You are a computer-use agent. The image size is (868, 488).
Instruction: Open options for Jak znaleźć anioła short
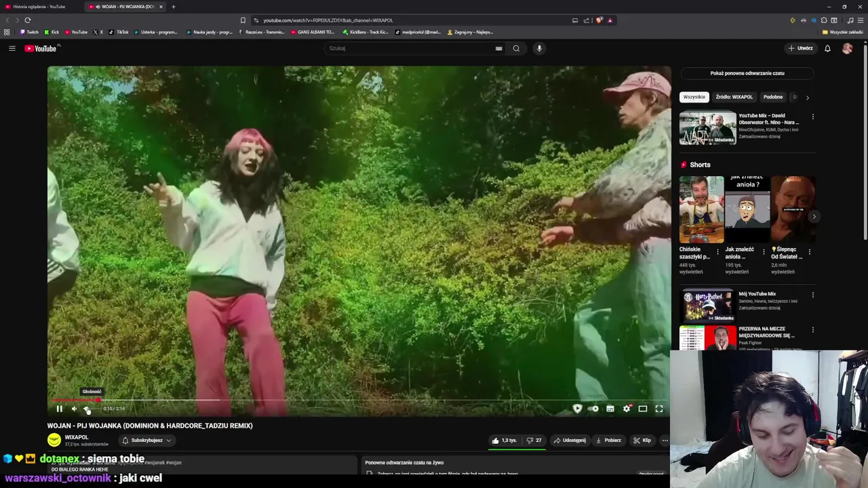[x=764, y=251]
